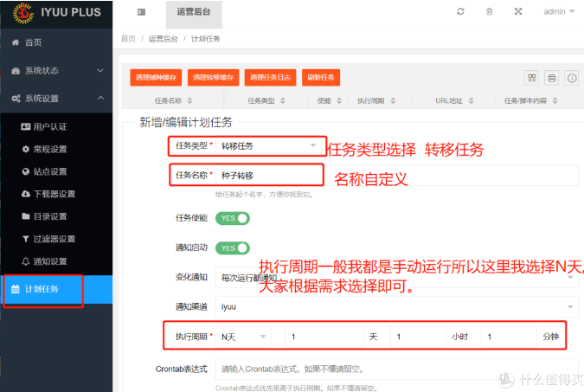The height and width of the screenshot is (392, 584).
Task: Open the table column filter icon
Action: pos(531,78)
